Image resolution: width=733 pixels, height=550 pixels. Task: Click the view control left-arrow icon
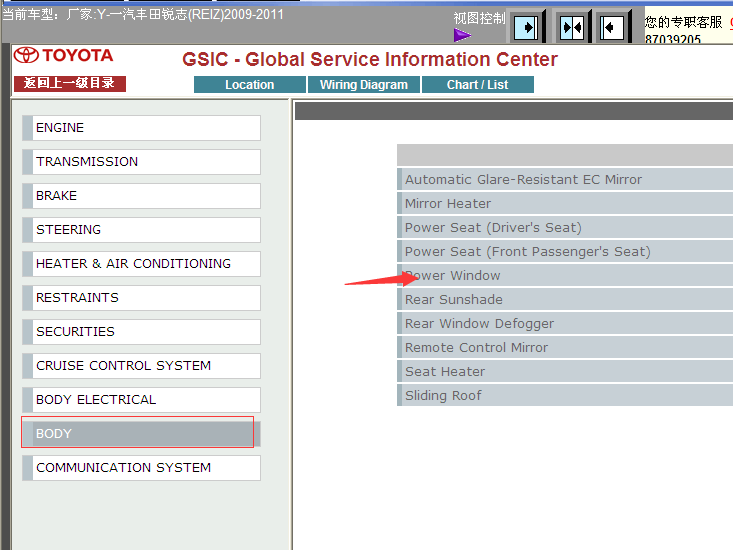(612, 28)
